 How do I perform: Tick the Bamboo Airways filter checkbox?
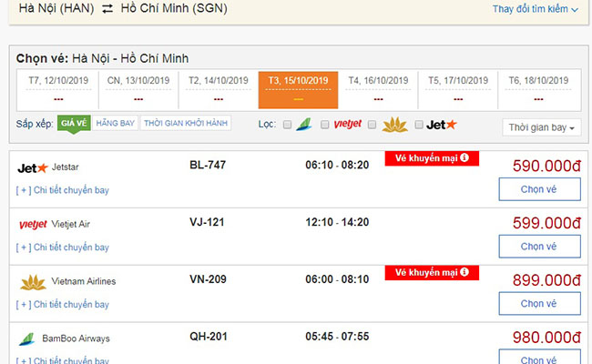[287, 125]
